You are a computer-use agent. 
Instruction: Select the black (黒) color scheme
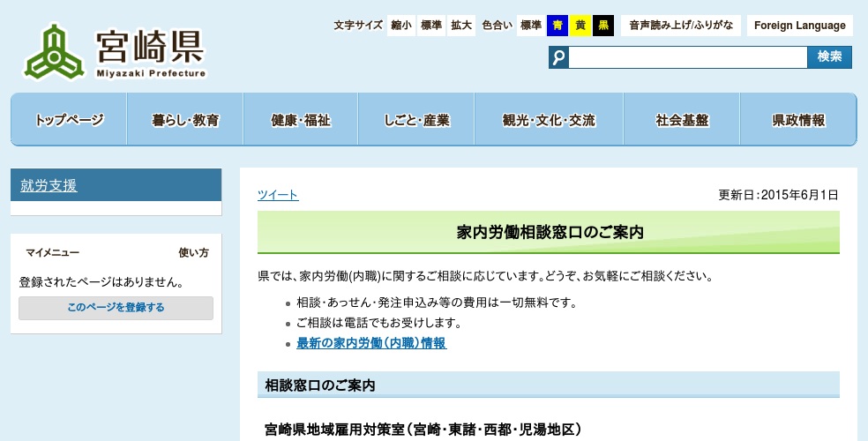(603, 26)
